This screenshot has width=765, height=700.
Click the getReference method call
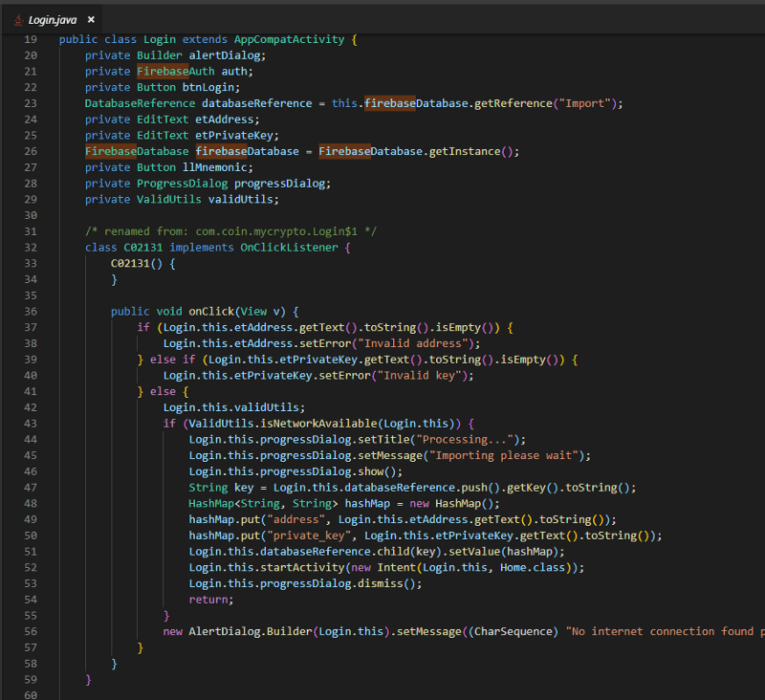[x=514, y=103]
